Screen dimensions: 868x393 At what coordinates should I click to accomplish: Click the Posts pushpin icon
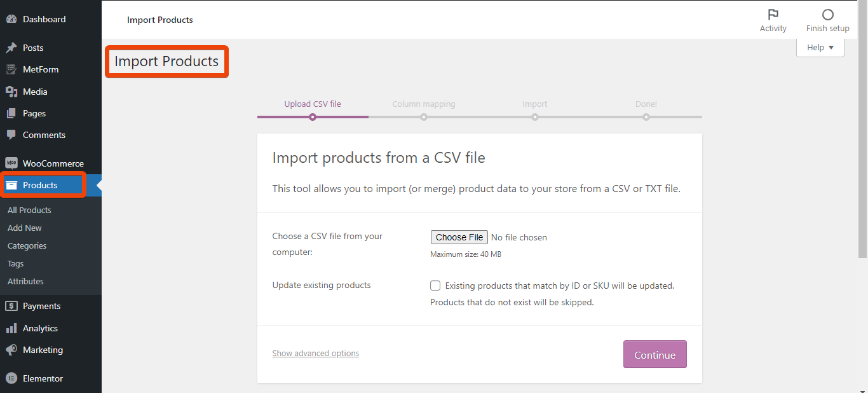pyautogui.click(x=11, y=48)
